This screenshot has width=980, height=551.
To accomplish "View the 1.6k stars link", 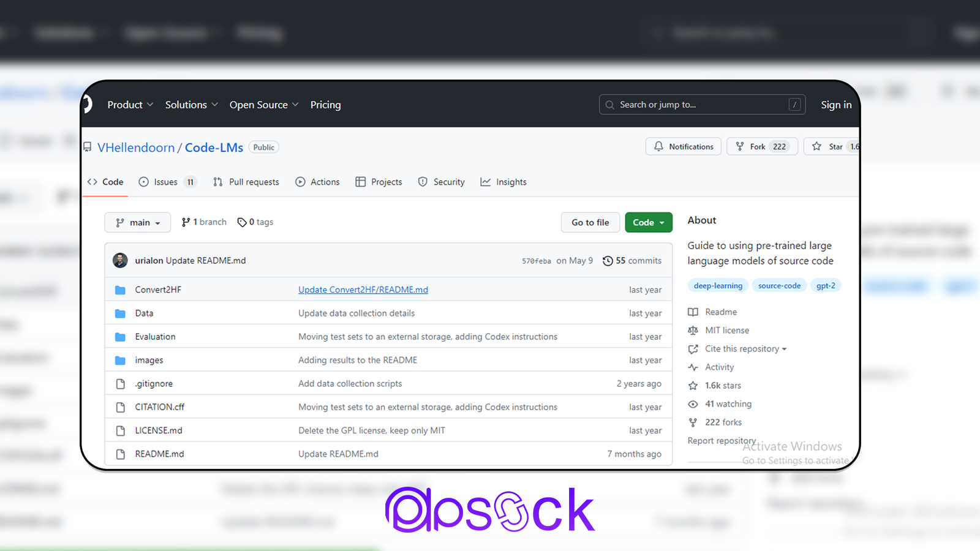I will 715,385.
